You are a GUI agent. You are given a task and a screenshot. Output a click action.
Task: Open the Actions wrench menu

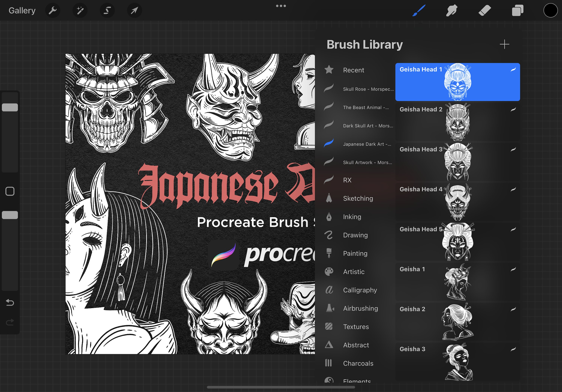pos(53,10)
